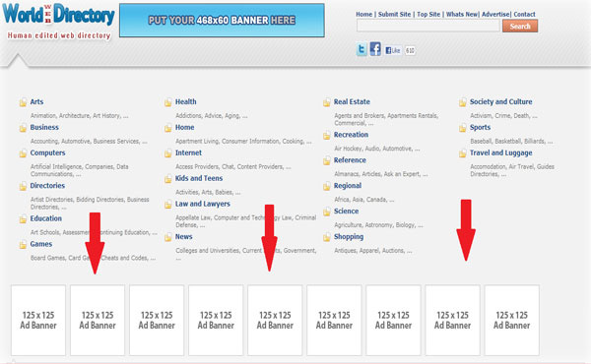Screen dimensions: 591x364
Task: Open the Real Estate category link
Action: (352, 101)
